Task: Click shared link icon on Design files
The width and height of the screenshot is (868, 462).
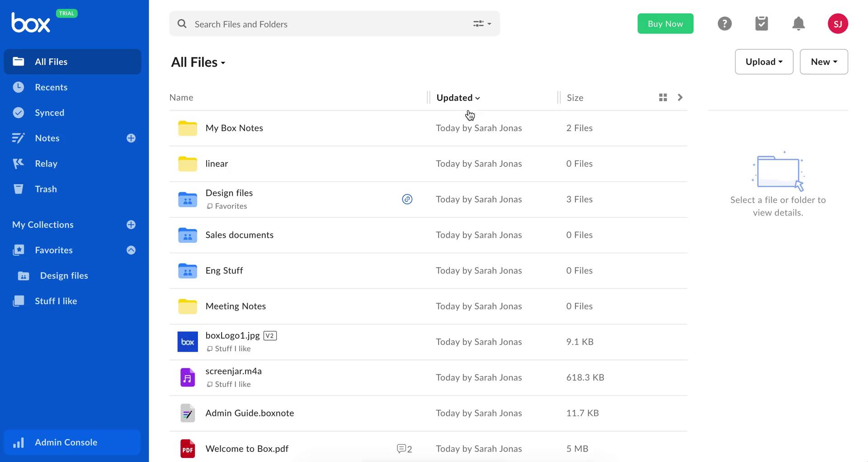Action: (407, 199)
